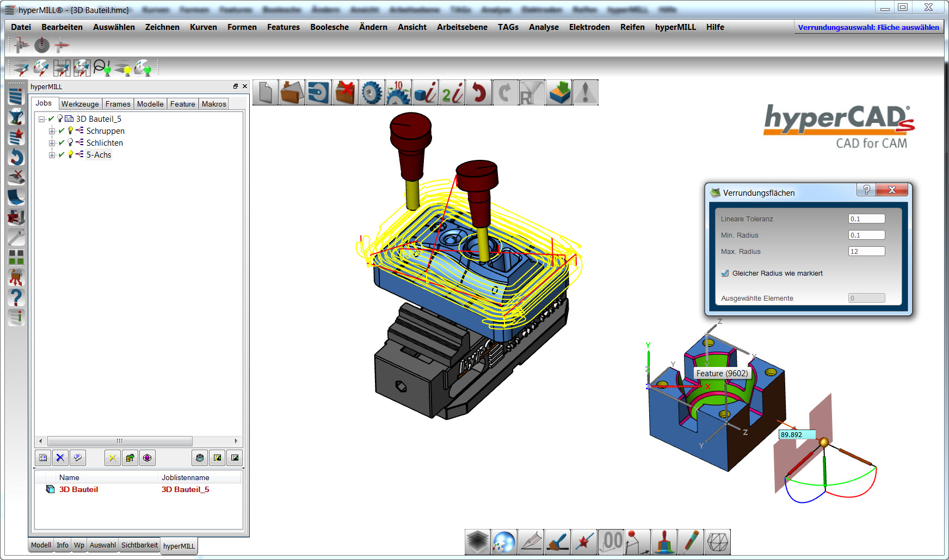Click the green arrow import box icon

(559, 92)
